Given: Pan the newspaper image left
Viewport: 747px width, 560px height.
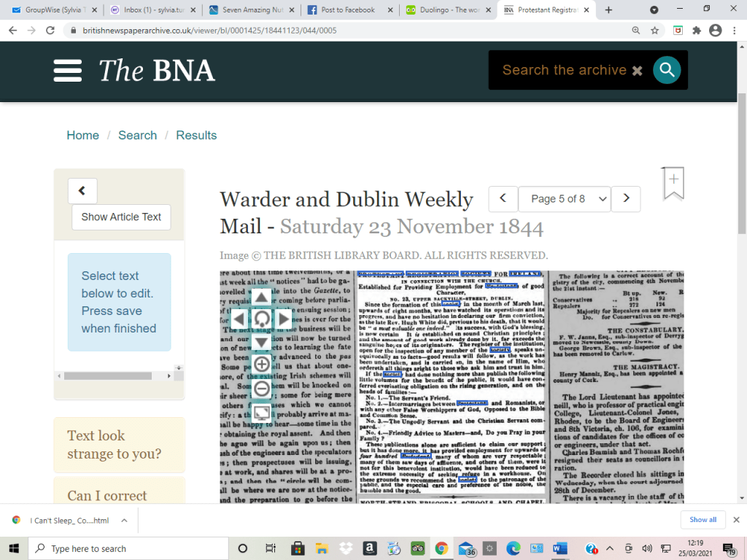Looking at the screenshot, I should pos(239,319).
